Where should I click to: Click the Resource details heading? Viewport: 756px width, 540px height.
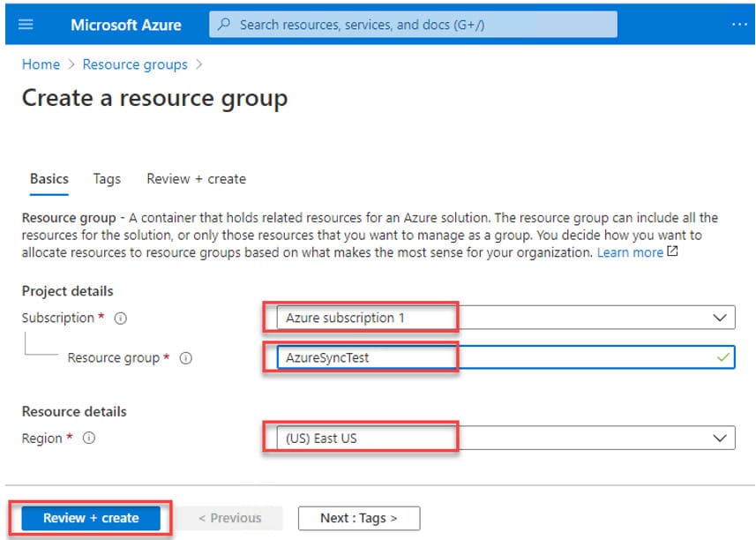(74, 412)
